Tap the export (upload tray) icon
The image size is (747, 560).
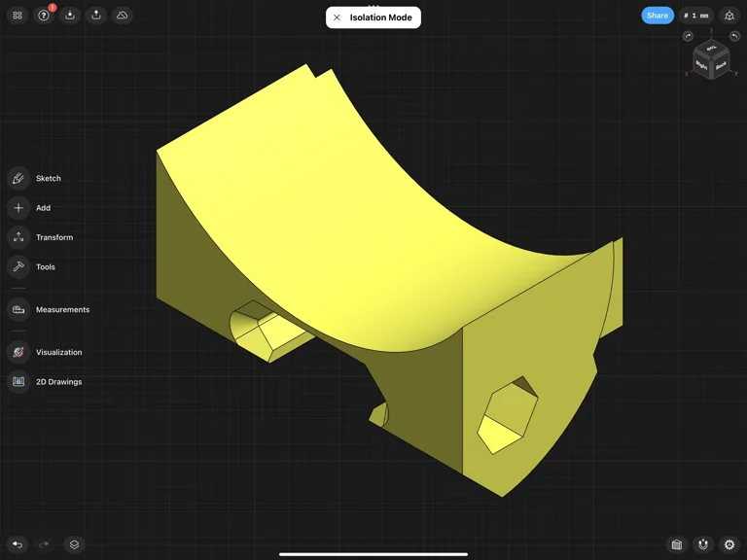(x=96, y=16)
